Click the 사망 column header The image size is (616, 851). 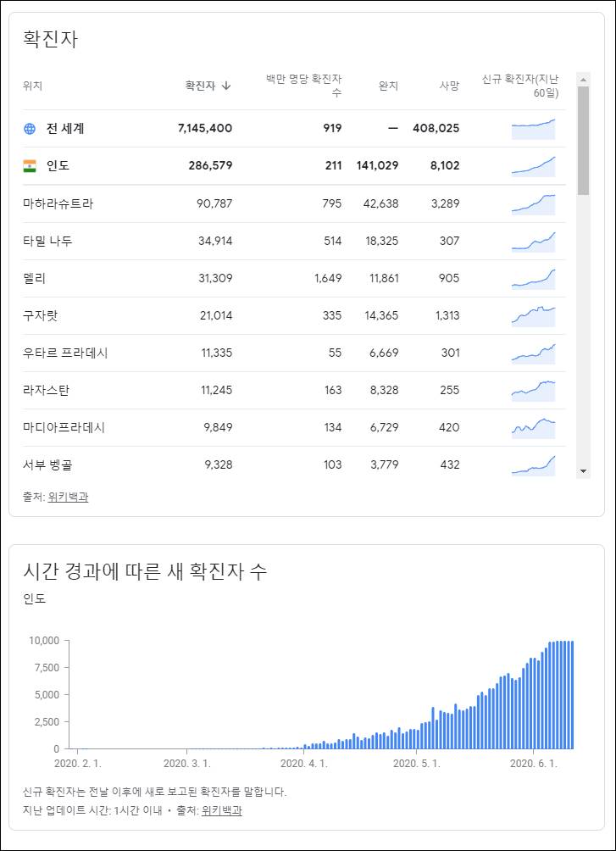coord(449,86)
